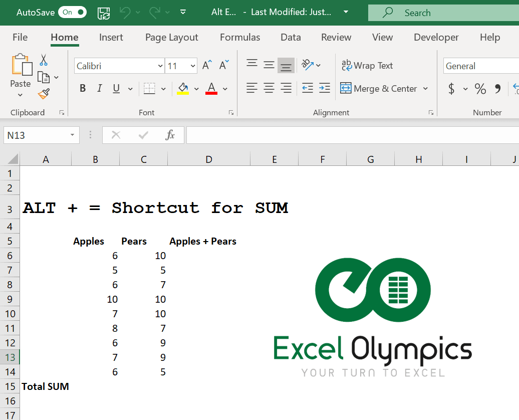Viewport: 519px width, 420px height.
Task: Open the Calibri font name dropdown
Action: click(x=160, y=66)
